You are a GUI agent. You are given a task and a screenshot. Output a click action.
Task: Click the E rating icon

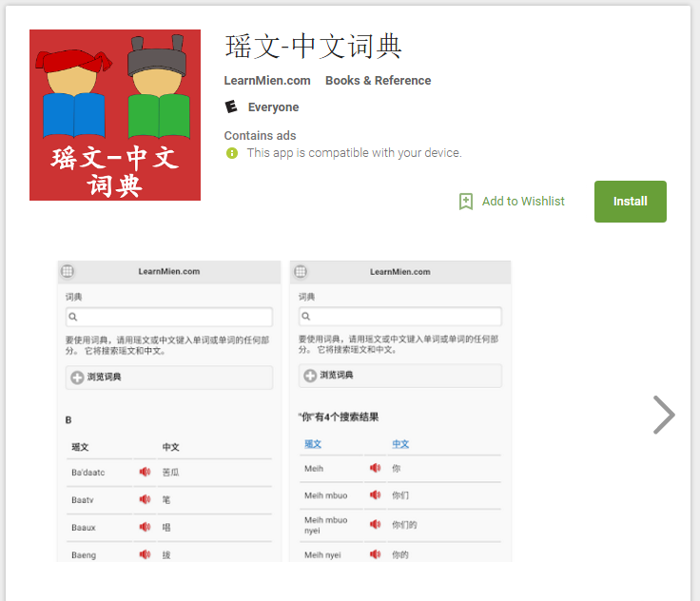(231, 107)
